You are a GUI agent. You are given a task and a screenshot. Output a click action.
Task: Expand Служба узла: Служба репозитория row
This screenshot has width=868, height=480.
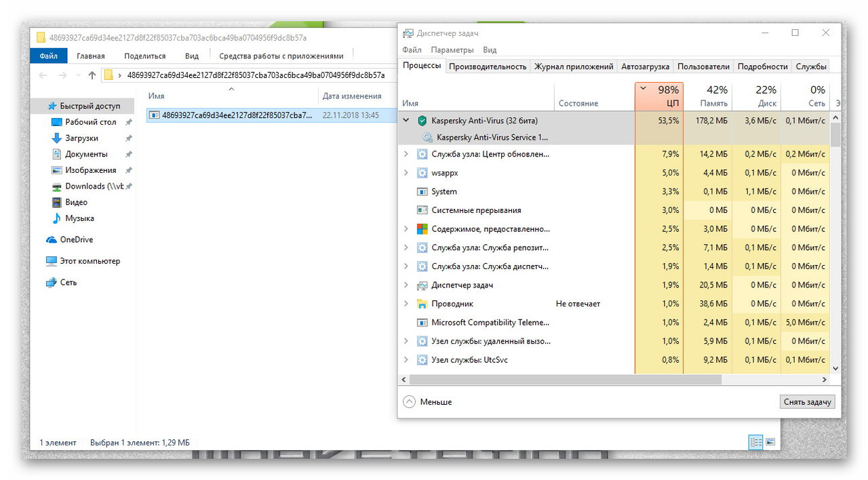[406, 247]
